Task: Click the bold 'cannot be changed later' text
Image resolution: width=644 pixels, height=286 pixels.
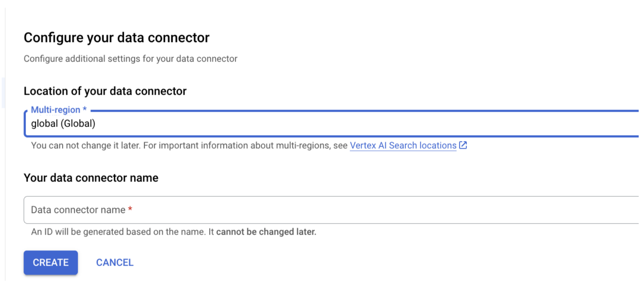Action: 266,232
